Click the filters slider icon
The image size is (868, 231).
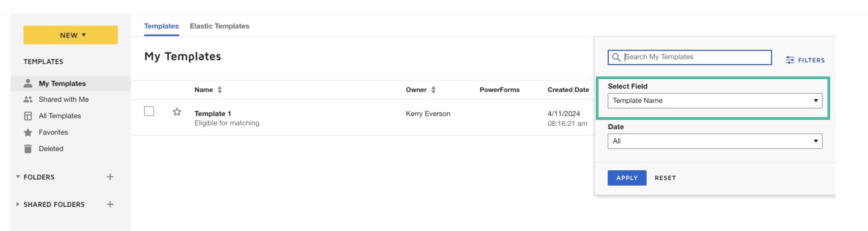pyautogui.click(x=789, y=60)
